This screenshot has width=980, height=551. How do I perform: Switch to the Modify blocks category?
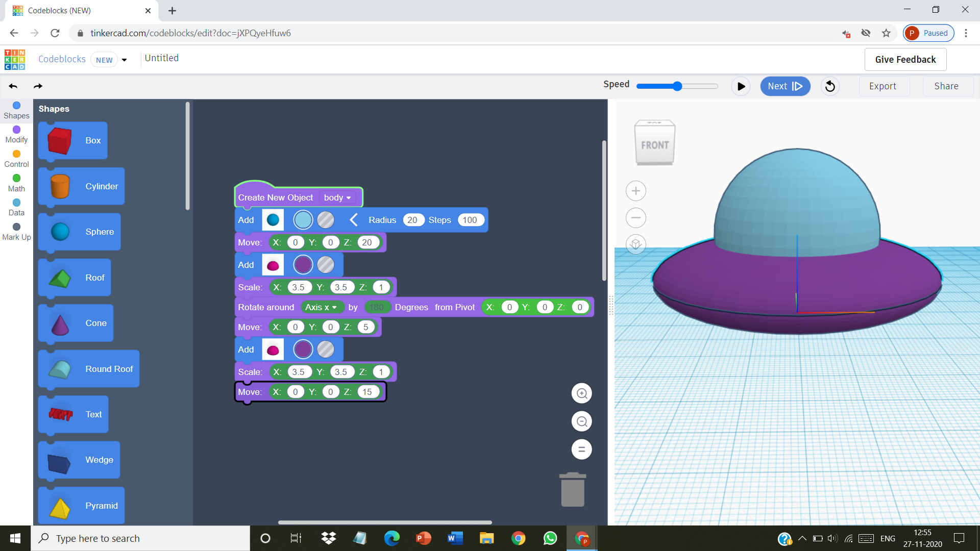coord(16,134)
